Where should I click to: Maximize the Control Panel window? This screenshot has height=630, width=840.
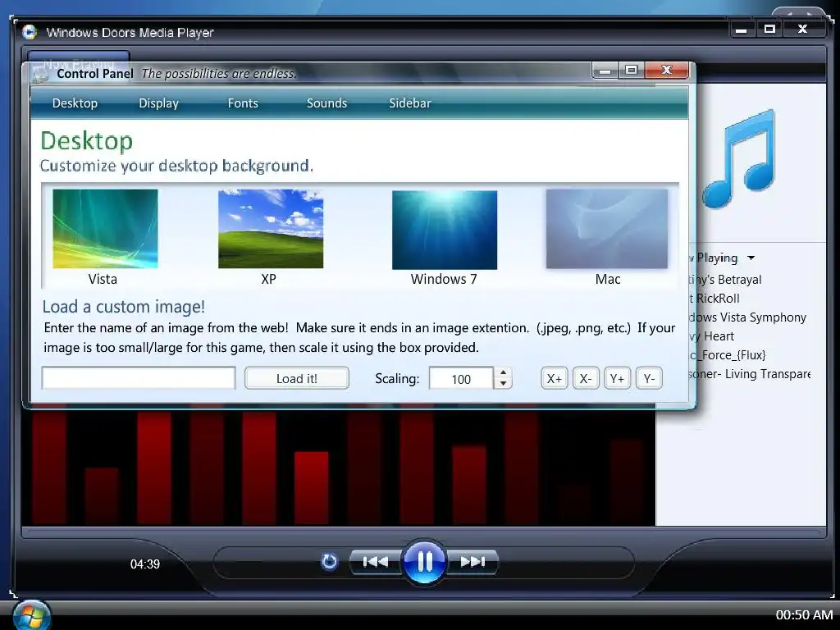pos(632,71)
